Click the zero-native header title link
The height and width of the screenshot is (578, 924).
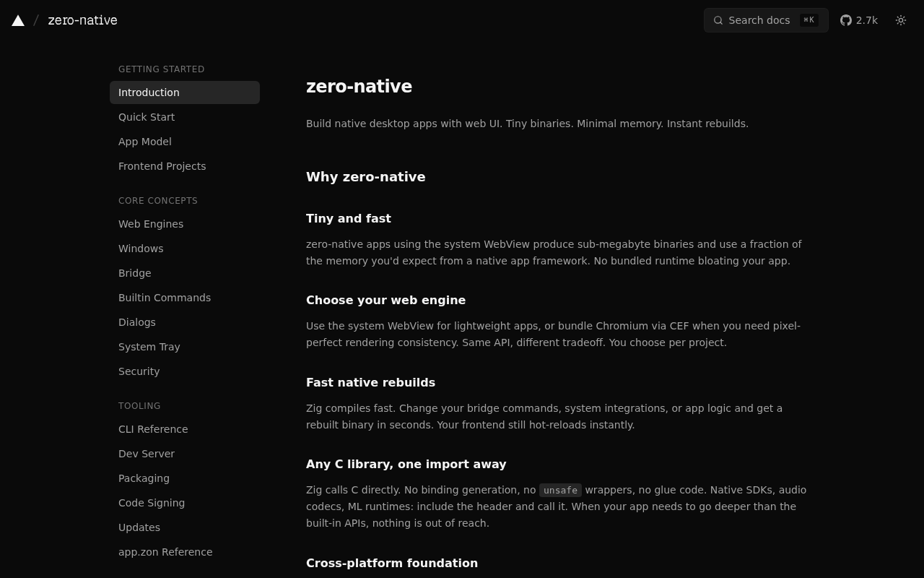pos(82,20)
